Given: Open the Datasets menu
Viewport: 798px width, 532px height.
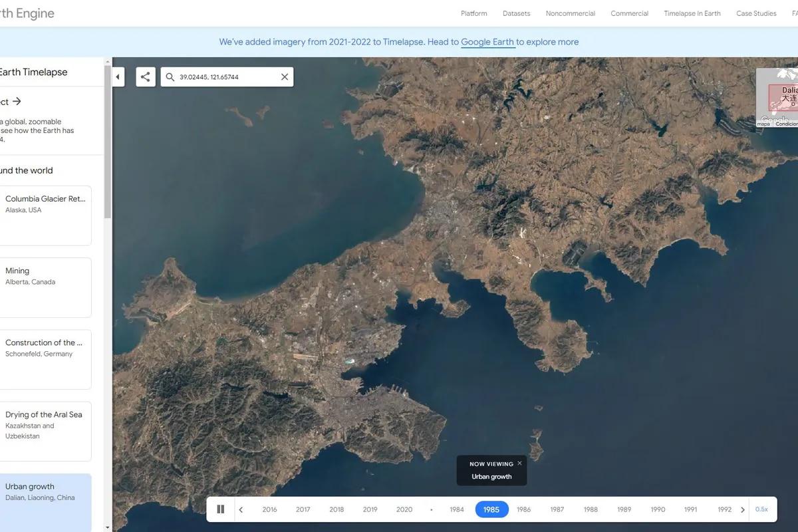Looking at the screenshot, I should (517, 13).
